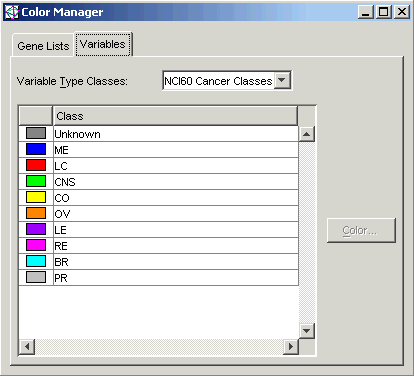Select the Variables tab
The image size is (414, 376).
103,44
